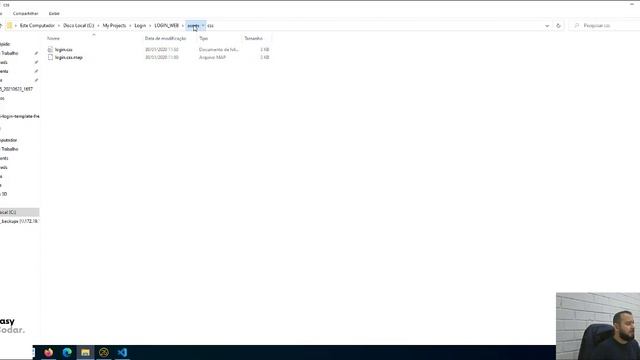Open Visual Studio Code from the taskbar

122,352
